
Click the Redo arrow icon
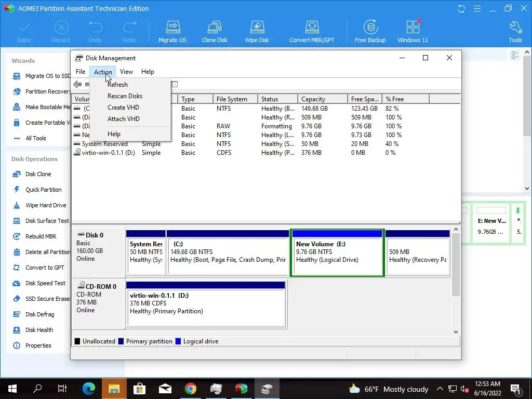tap(129, 32)
